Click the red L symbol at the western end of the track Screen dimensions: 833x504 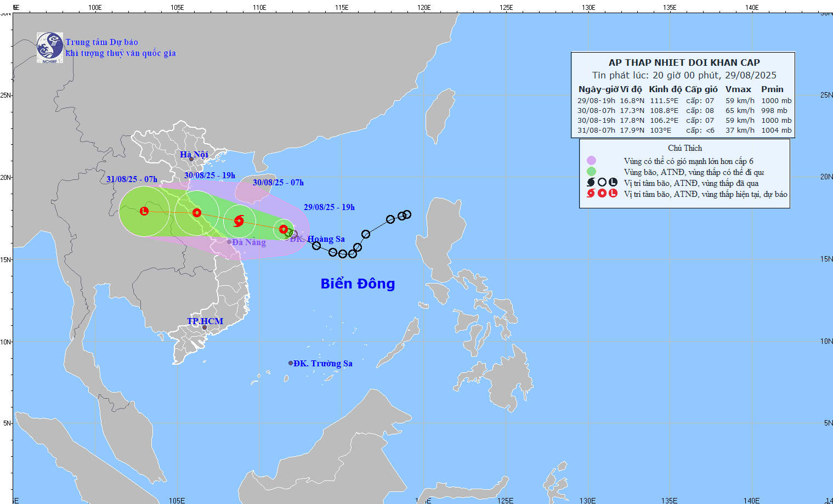pyautogui.click(x=144, y=211)
